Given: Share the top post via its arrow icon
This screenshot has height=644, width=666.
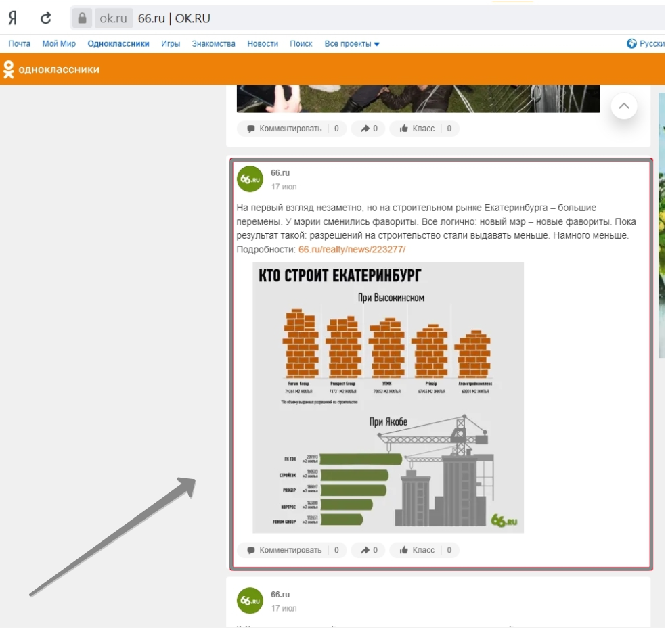Looking at the screenshot, I should (x=369, y=129).
